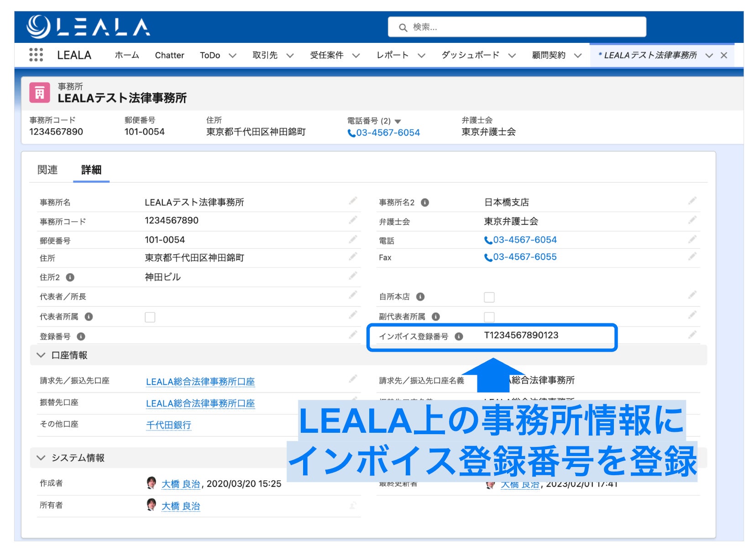754x560 pixels.
Task: Open 大橋 良治 link in 作成者 row
Action: pos(181,484)
